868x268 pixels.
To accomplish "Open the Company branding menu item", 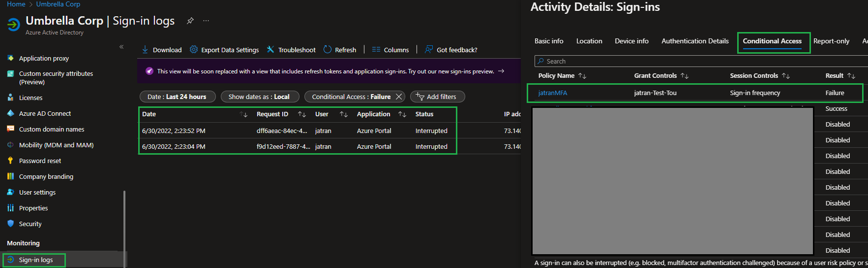I will (x=46, y=176).
